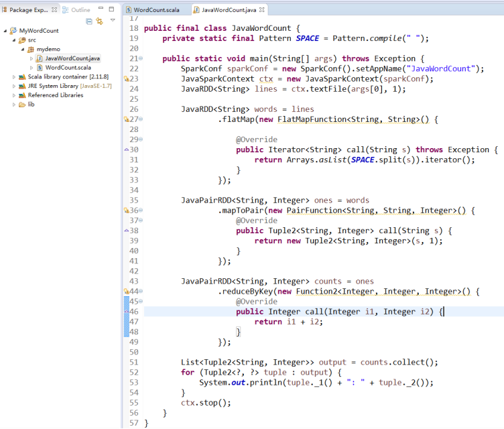Click the override indicator on line 38
Viewport: 504px width, 429px height.
coord(126,231)
